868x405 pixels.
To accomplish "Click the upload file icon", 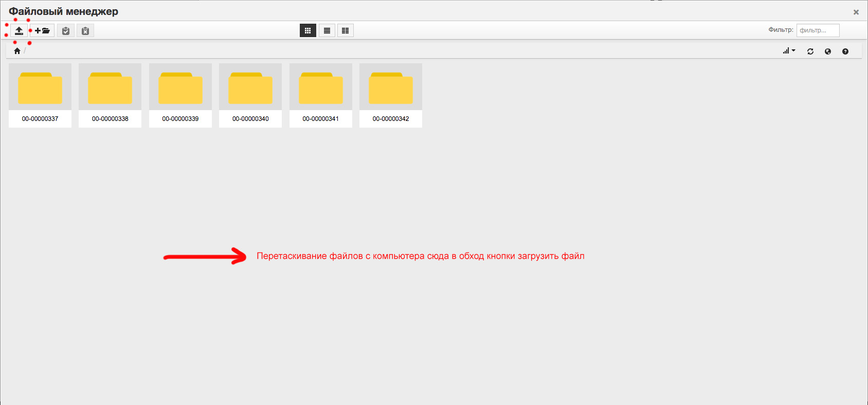I will [19, 31].
